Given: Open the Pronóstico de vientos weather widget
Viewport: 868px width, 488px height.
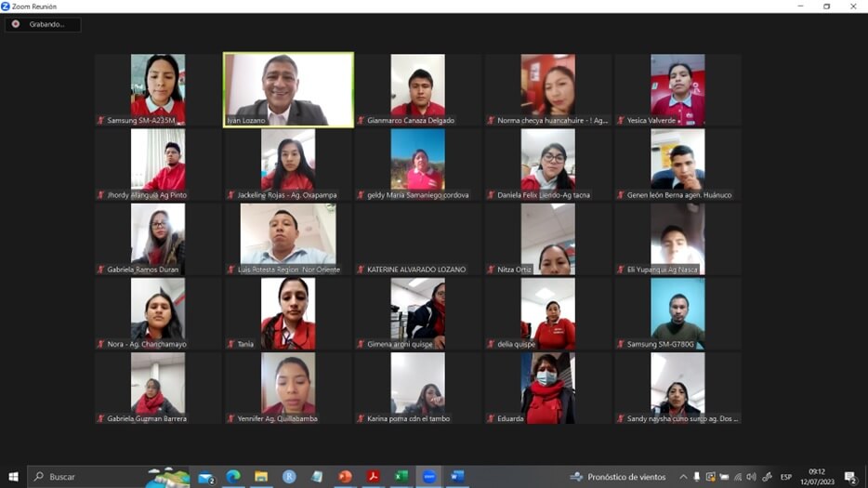Looking at the screenshot, I should (618, 477).
